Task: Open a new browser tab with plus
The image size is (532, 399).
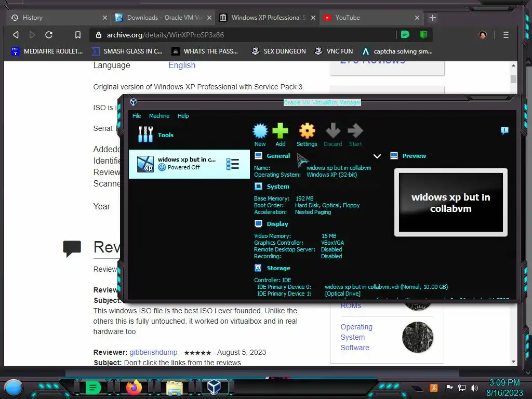Action: (x=433, y=18)
